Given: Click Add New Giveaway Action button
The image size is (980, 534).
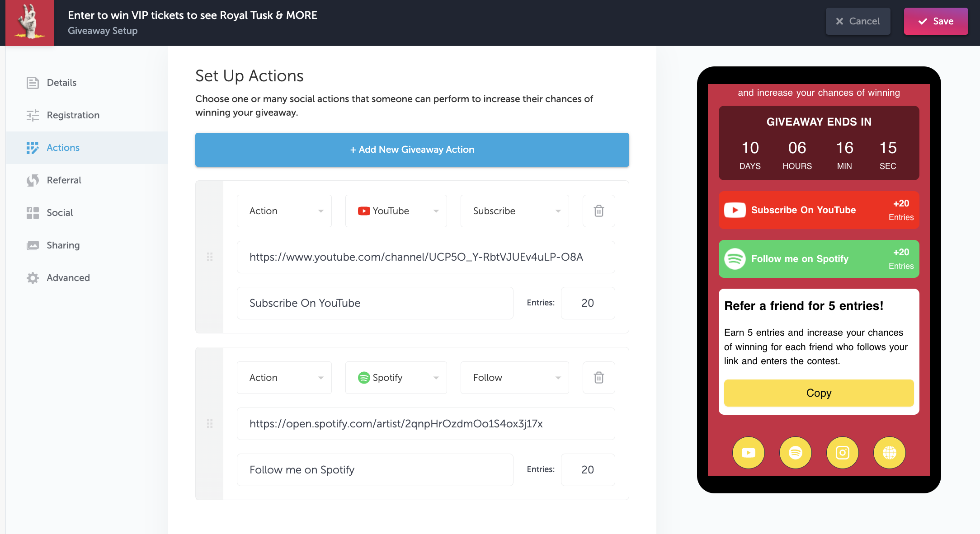Looking at the screenshot, I should [x=412, y=149].
